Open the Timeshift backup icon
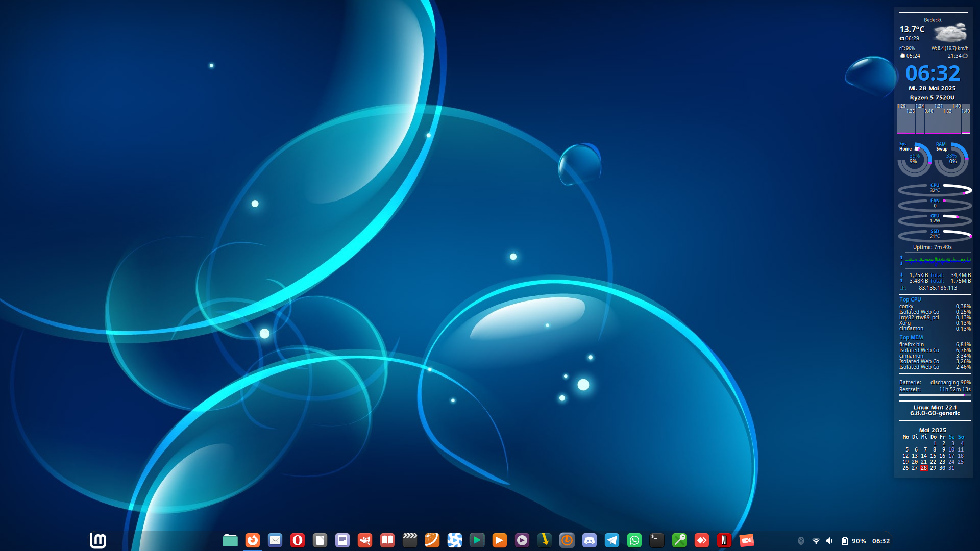This screenshot has height=551, width=980. click(x=567, y=540)
